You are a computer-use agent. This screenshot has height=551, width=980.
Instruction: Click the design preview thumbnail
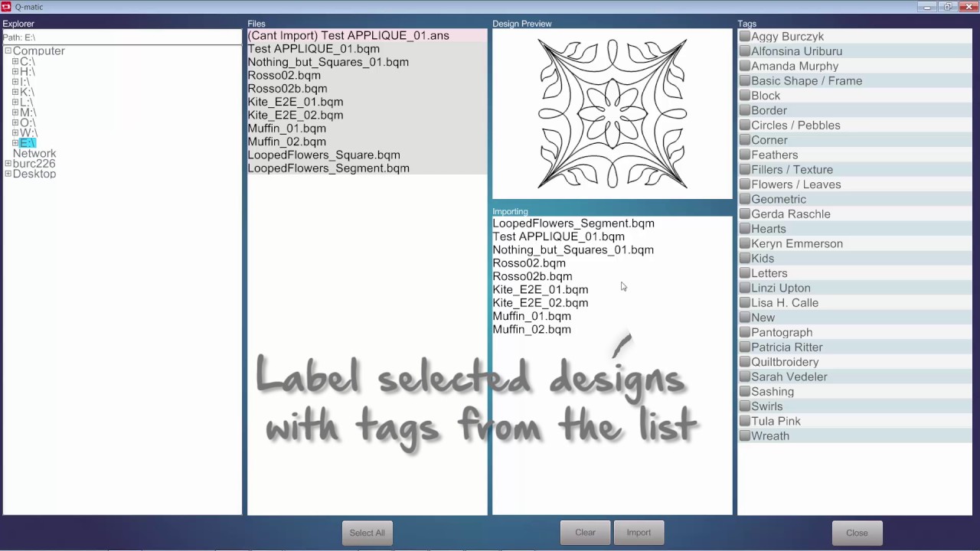click(612, 114)
